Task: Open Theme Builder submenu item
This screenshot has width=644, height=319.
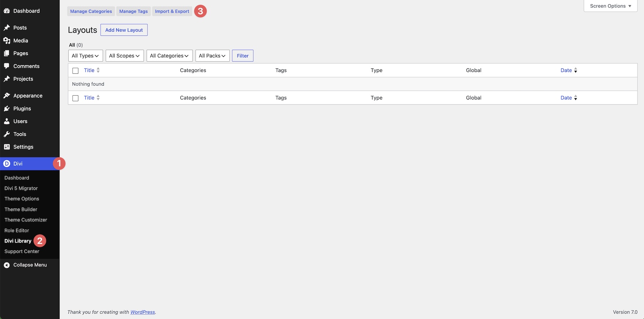Action: pos(21,209)
